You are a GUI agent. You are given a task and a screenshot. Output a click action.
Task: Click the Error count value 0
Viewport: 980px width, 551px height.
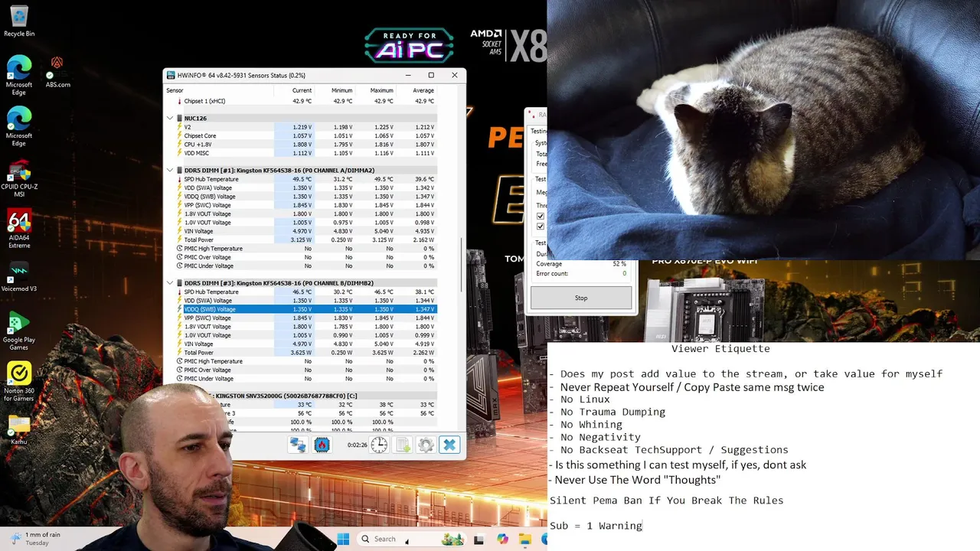(624, 273)
